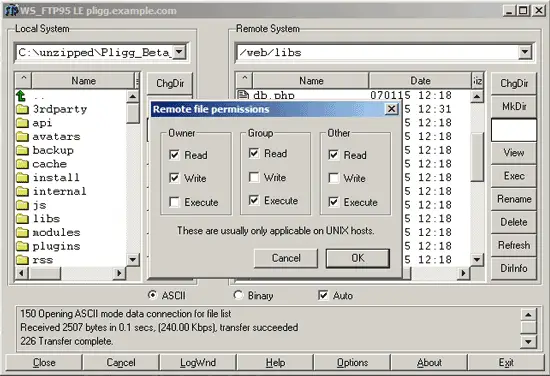Select the 3rdparty folder icon
The width and height of the screenshot is (550, 376).
tap(22, 109)
